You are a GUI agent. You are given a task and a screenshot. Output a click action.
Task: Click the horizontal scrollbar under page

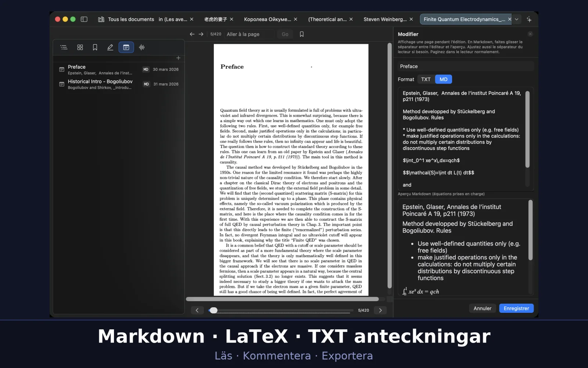[282, 299]
